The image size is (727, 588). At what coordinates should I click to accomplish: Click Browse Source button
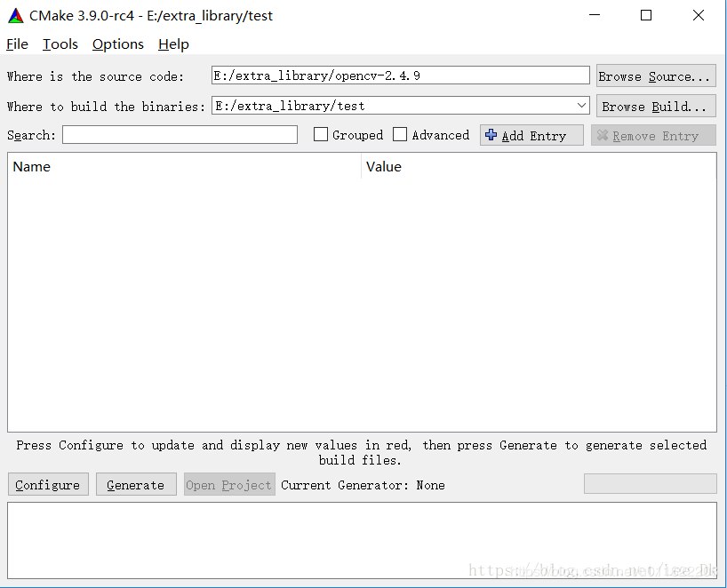[656, 76]
